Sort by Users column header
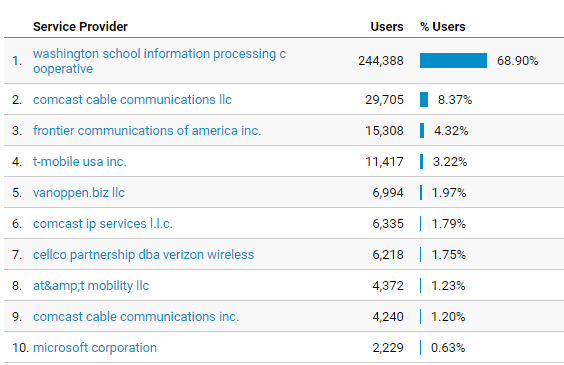The image size is (564, 365). (x=387, y=27)
